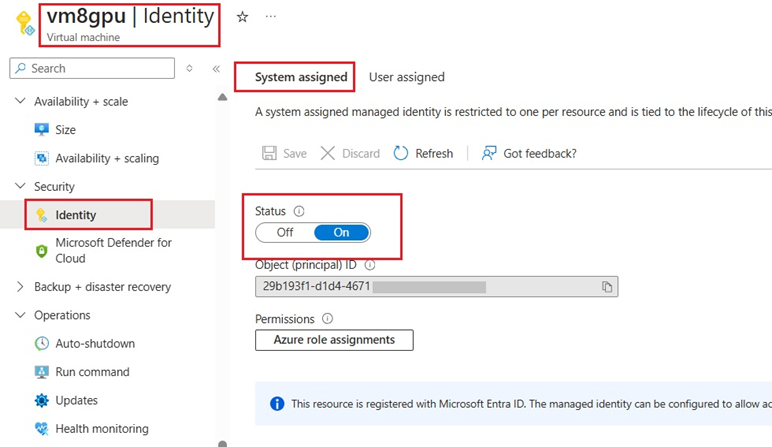Click the vm8gpu key identity icon
This screenshot has height=447, width=772.
(x=25, y=23)
